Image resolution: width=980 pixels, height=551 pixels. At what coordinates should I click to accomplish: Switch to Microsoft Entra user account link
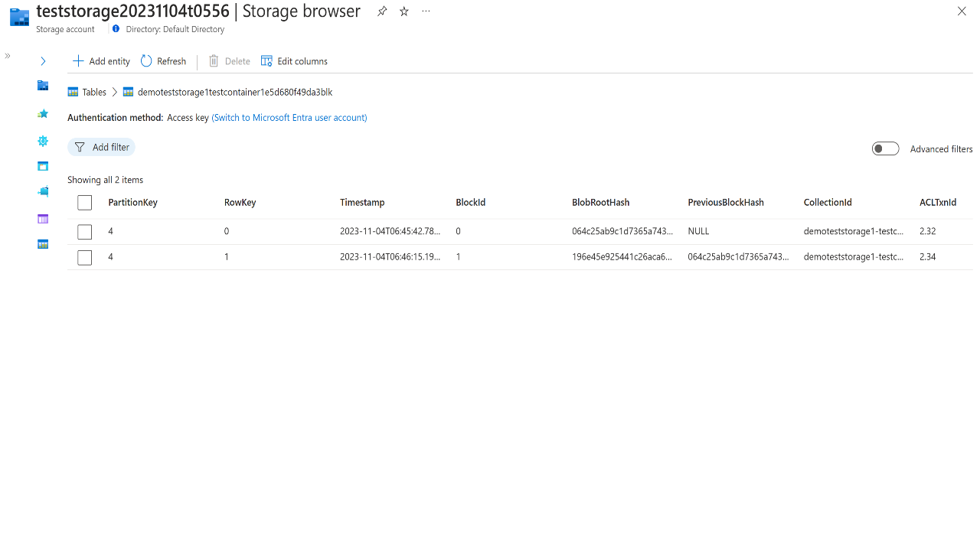289,118
